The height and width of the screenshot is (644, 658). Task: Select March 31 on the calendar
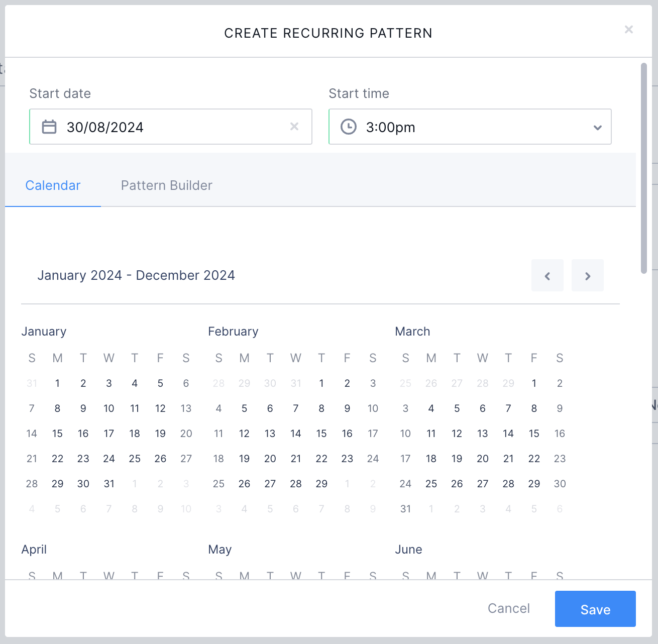coord(405,509)
